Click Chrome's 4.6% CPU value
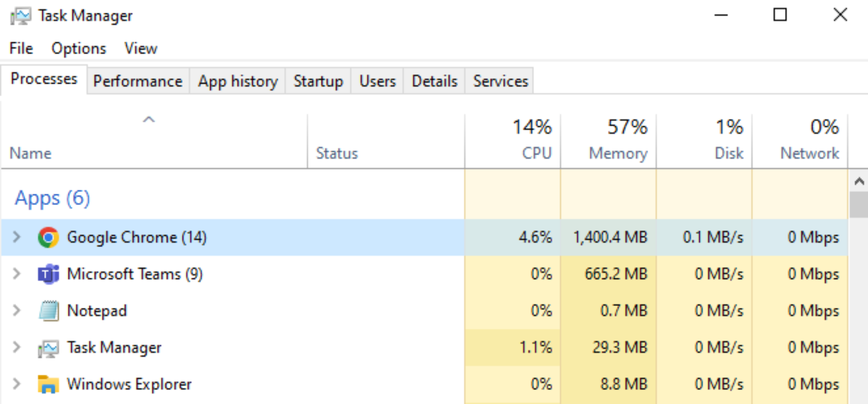Screen dimensions: 868x404 pyautogui.click(x=535, y=237)
